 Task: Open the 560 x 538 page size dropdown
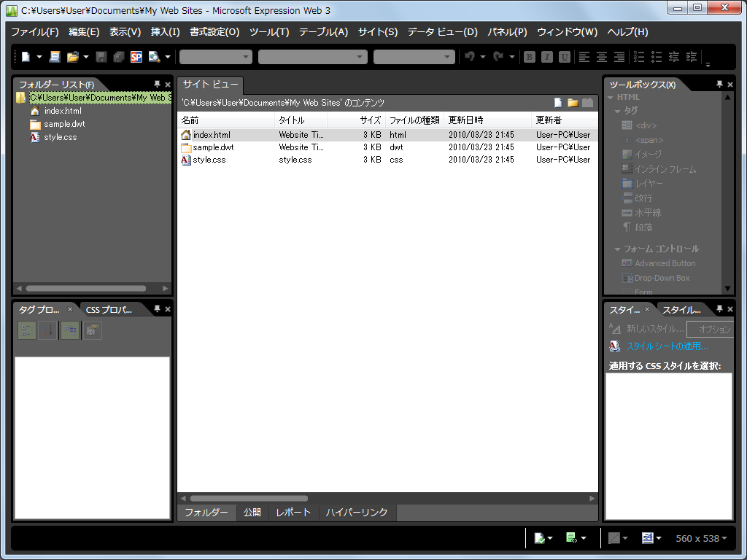point(701,539)
